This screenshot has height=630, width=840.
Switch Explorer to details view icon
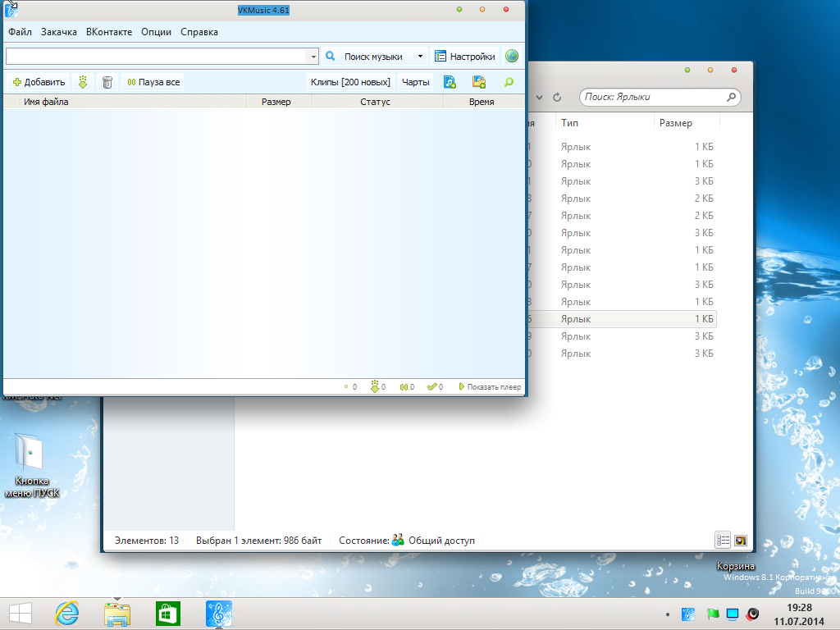coord(723,541)
